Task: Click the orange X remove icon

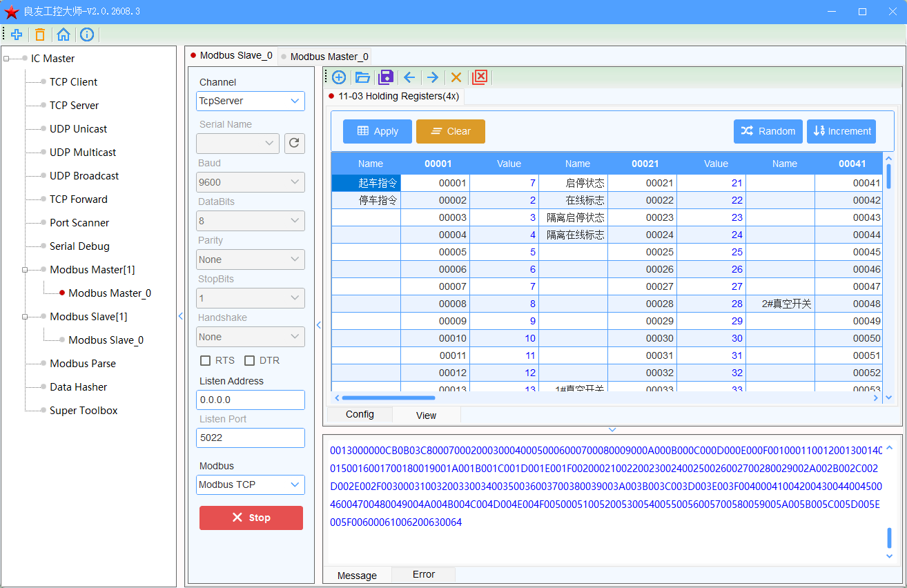Action: pyautogui.click(x=456, y=77)
